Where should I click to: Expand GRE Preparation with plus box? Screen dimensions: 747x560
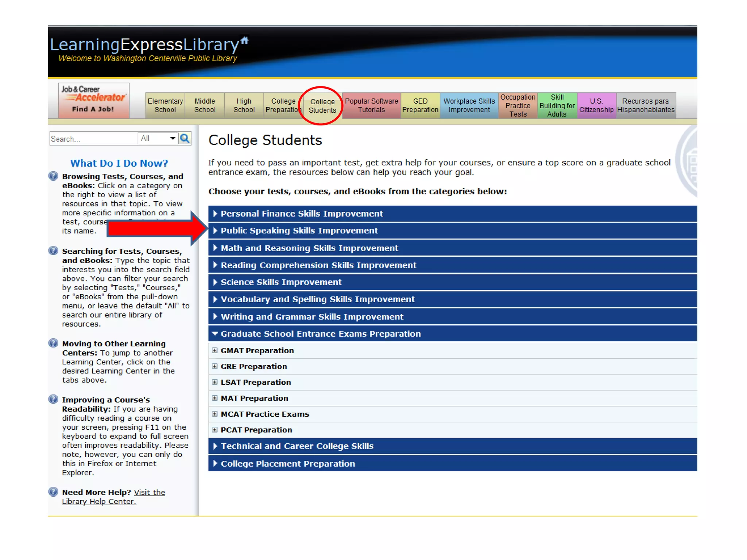215,366
